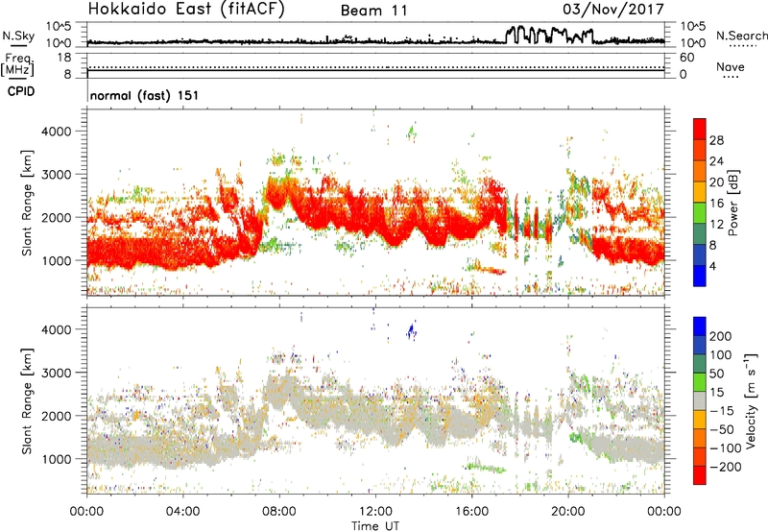The width and height of the screenshot is (768, 532).
Task: Click the '20:00' time axis label
Action: [568, 511]
